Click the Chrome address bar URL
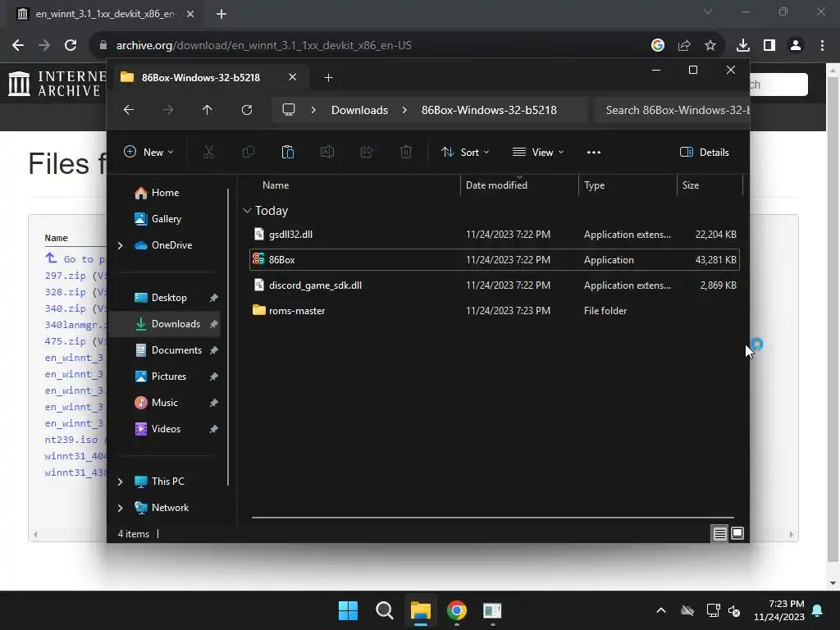The image size is (840, 630). (x=263, y=45)
